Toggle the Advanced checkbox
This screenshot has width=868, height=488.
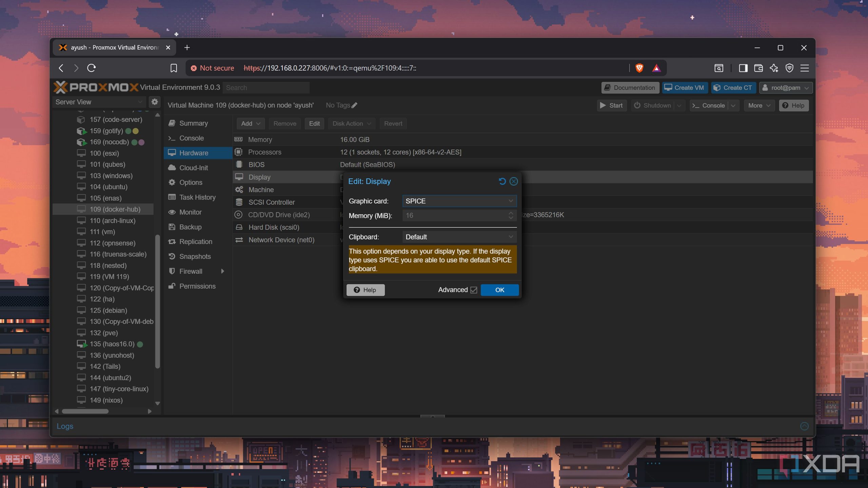pyautogui.click(x=474, y=290)
